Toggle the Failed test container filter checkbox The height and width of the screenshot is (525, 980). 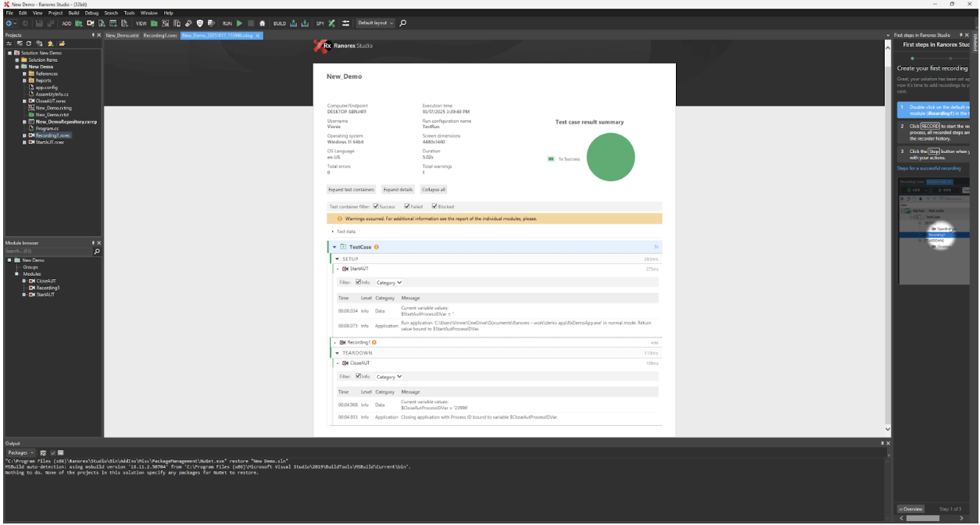[407, 206]
